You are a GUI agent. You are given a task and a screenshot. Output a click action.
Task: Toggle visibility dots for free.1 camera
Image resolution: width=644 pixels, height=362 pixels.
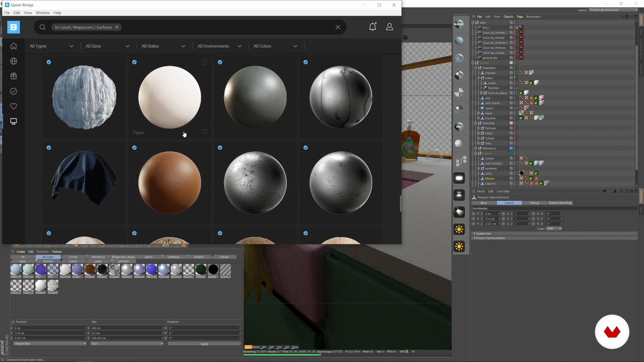point(515,27)
